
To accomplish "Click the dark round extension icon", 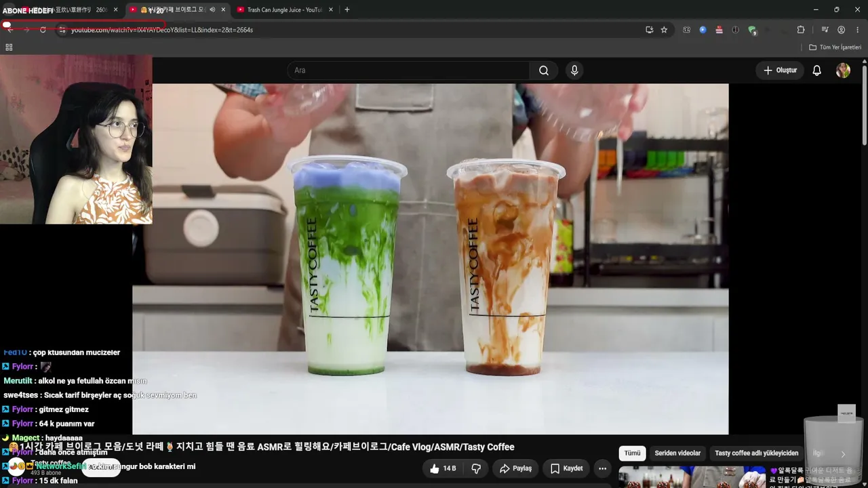I will (735, 30).
